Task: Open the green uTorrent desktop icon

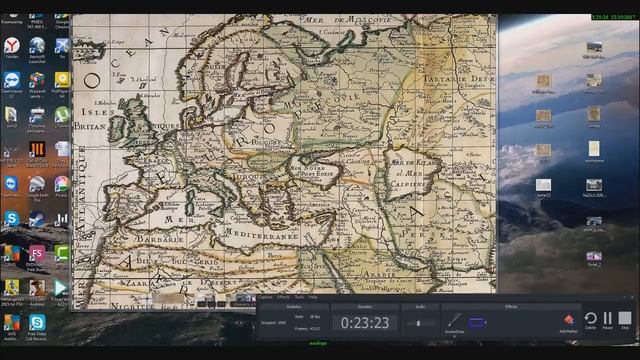Action: [62, 115]
